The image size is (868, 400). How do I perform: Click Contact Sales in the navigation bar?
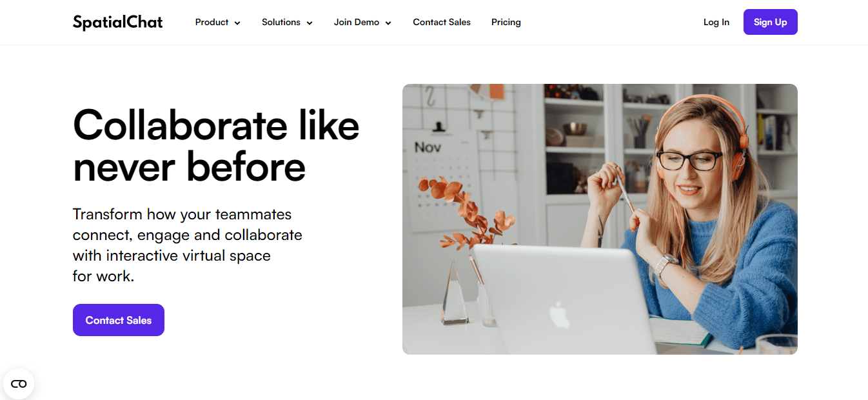pos(442,22)
